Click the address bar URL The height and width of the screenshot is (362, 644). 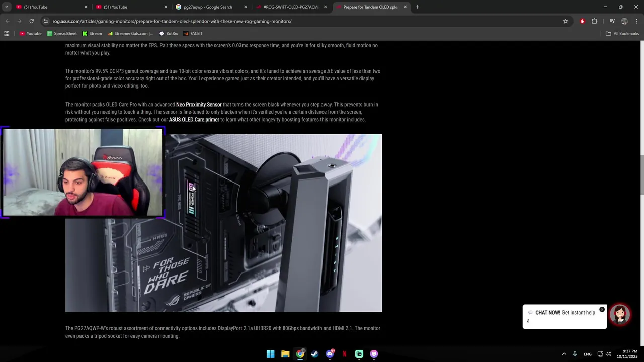pyautogui.click(x=172, y=21)
